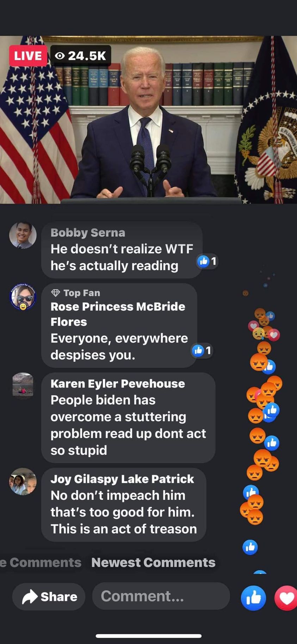The width and height of the screenshot is (297, 644).
Task: Tap the iOS home indicator bar
Action: 148,636
